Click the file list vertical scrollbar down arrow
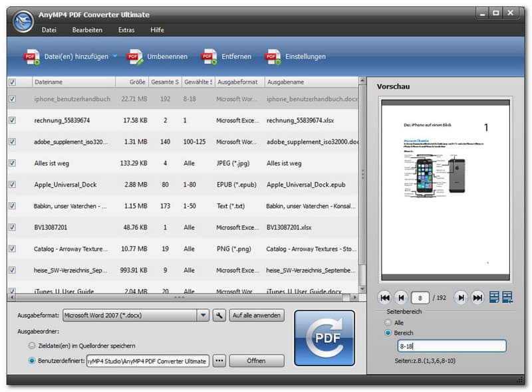The width and height of the screenshot is (532, 392). 362,289
